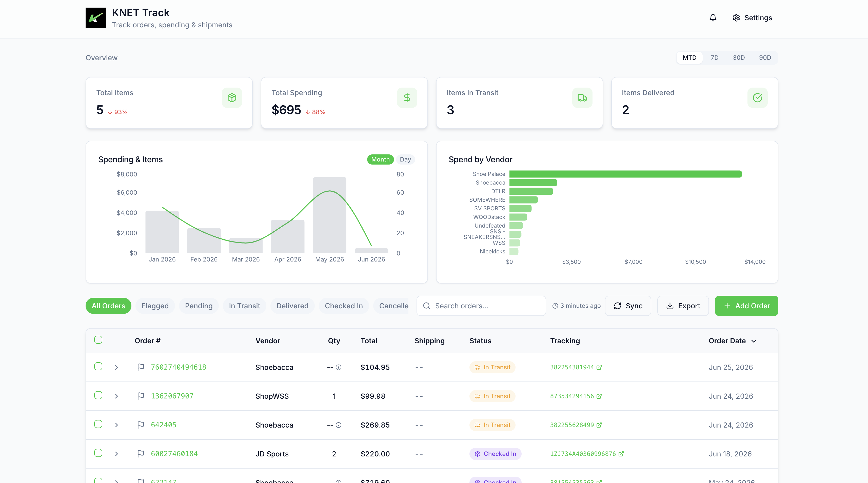The width and height of the screenshot is (868, 483).
Task: Click the Total Items package icon
Action: [232, 98]
